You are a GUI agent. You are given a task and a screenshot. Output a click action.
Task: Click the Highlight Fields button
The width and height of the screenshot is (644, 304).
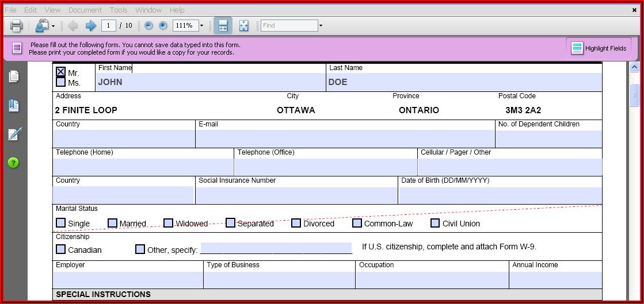click(x=599, y=48)
